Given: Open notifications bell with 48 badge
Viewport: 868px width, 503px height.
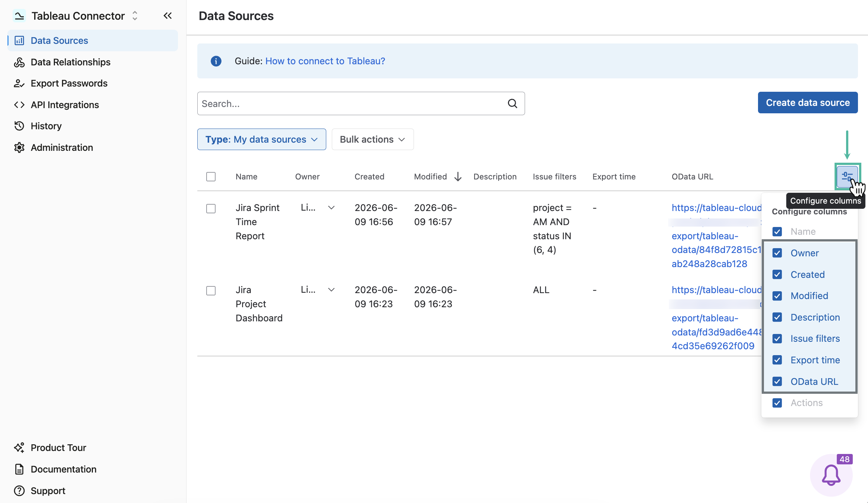Looking at the screenshot, I should [x=831, y=475].
